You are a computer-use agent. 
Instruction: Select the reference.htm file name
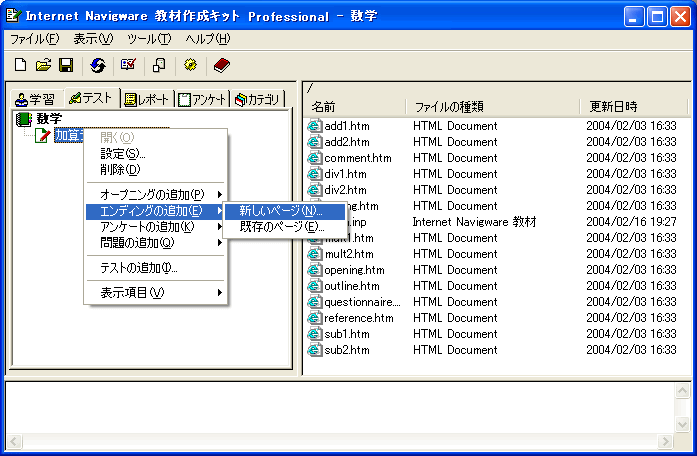[x=359, y=318]
